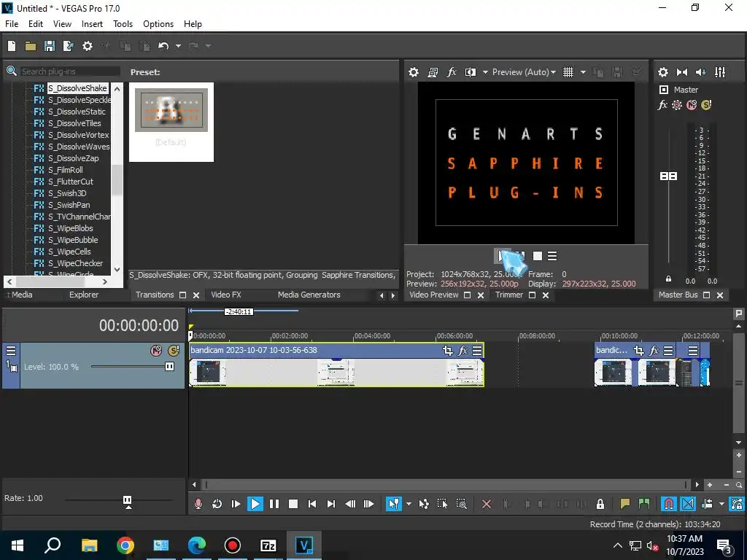The height and width of the screenshot is (560, 747).
Task: Open the Auto Ripple mode dropdown arrow
Action: click(721, 504)
